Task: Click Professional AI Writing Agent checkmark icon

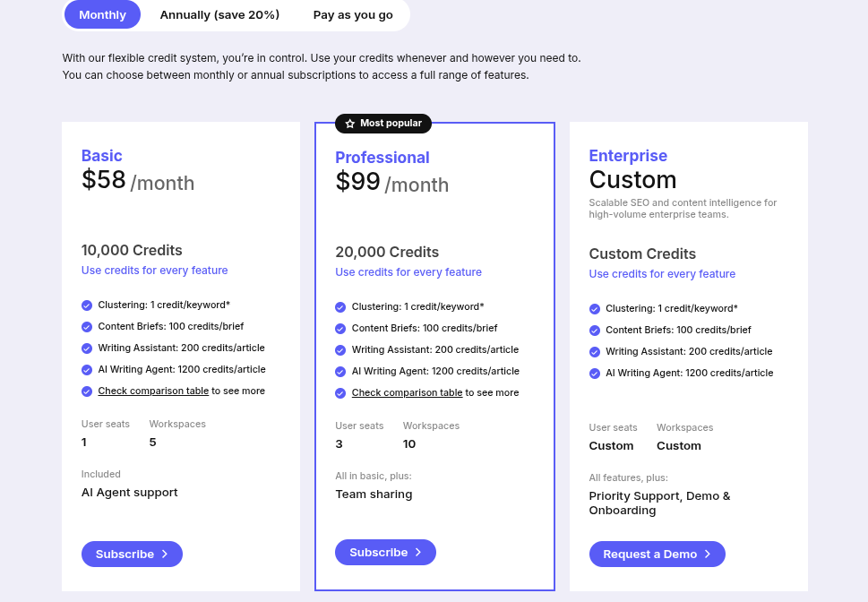Action: (340, 372)
